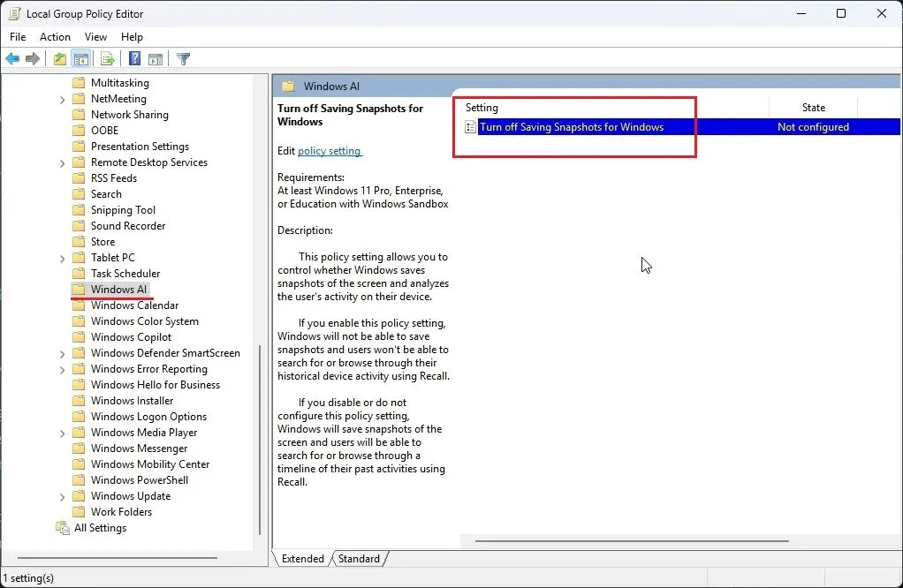Open the All Settings item in the tree

[x=100, y=527]
